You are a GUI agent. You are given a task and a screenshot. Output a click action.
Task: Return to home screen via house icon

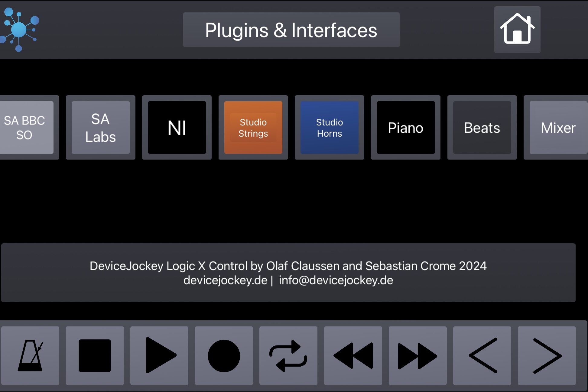click(x=517, y=30)
